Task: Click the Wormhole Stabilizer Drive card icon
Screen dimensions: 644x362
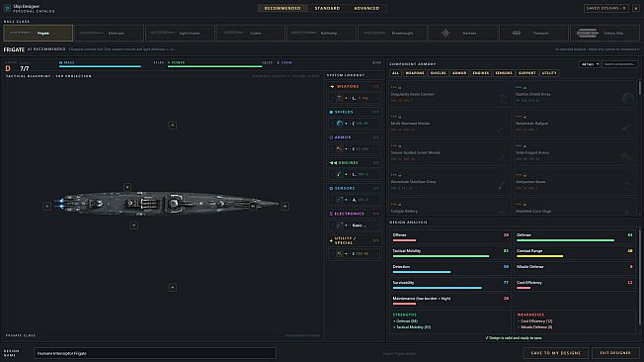Action: click(x=501, y=186)
